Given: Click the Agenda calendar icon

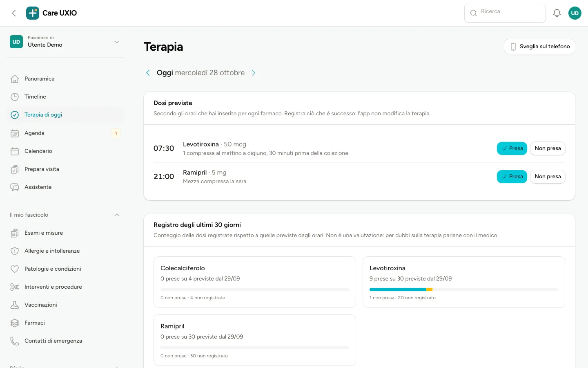Looking at the screenshot, I should [15, 133].
